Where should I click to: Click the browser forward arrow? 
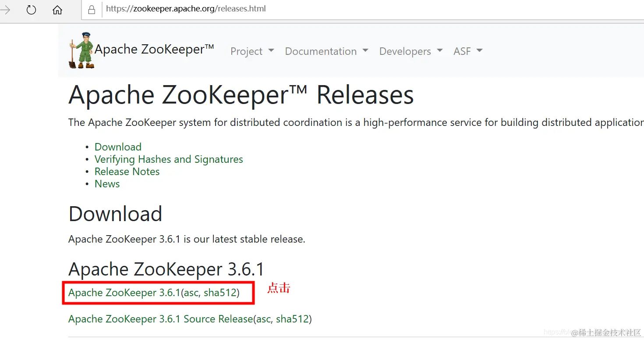coord(4,10)
